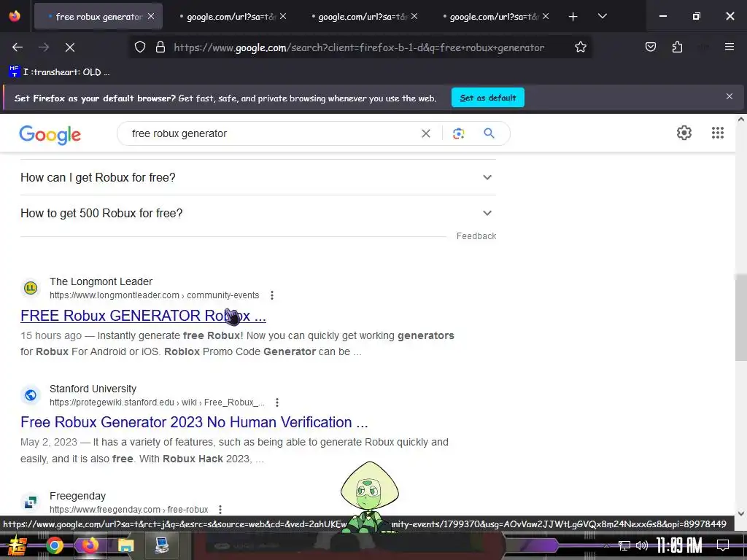Click into the Google search input field
The height and width of the screenshot is (560, 747).
[x=271, y=134]
